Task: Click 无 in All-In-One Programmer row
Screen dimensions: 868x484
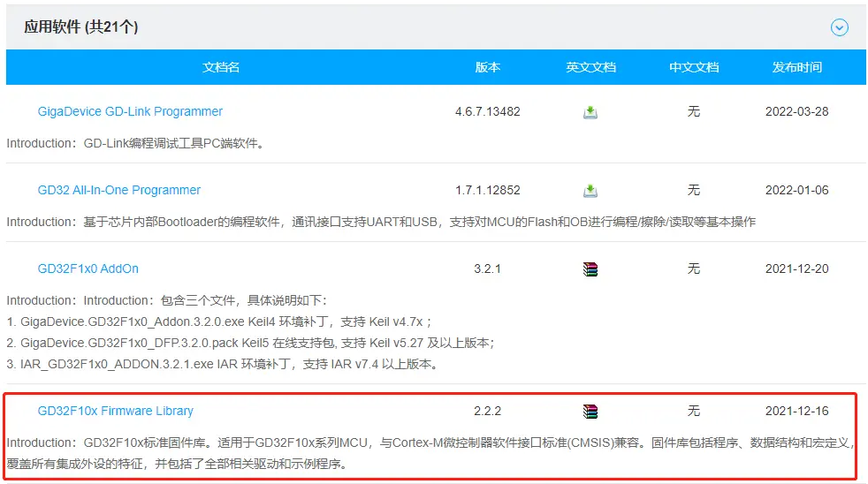Action: [x=694, y=190]
